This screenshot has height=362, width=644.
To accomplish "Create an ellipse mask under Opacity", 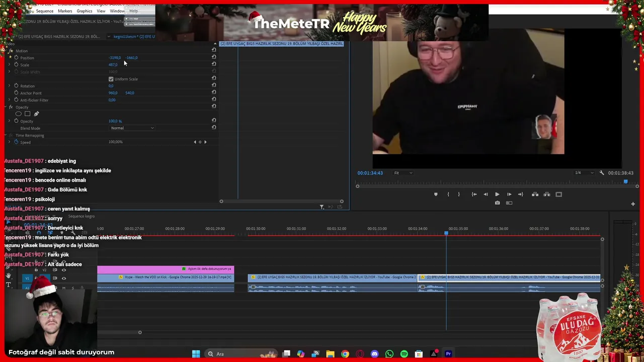I will point(19,114).
